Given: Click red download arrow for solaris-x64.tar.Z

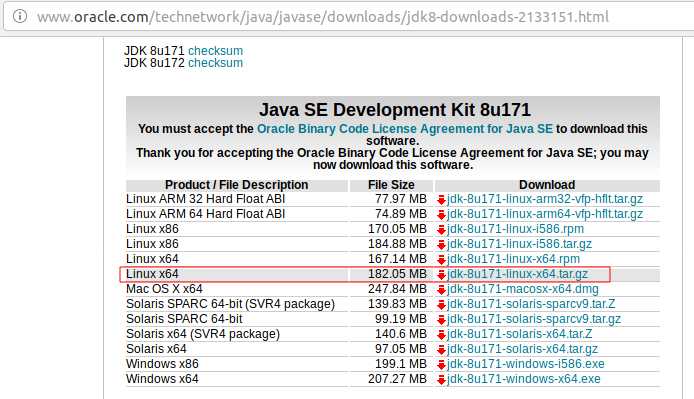Looking at the screenshot, I should (441, 335).
